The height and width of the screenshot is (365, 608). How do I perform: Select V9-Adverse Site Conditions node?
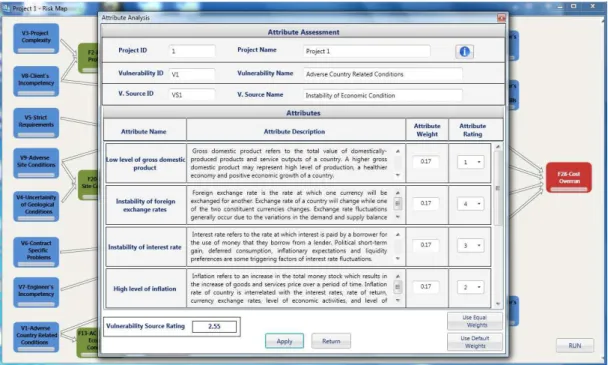(36, 163)
